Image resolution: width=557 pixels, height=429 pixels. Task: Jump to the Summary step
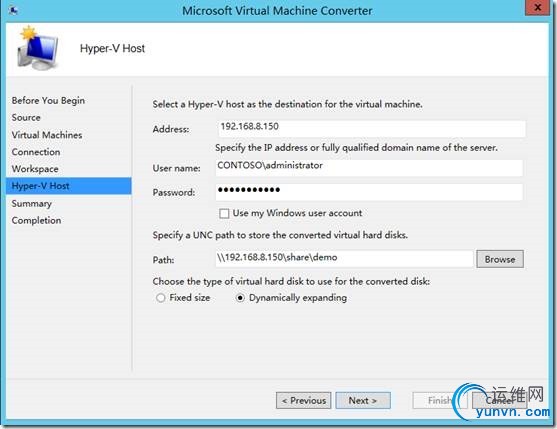32,203
